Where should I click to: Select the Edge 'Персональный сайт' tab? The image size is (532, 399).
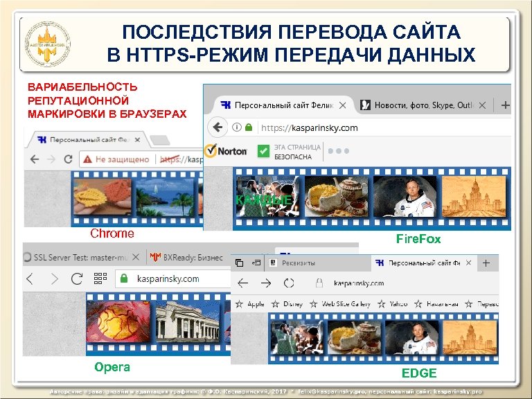click(424, 263)
